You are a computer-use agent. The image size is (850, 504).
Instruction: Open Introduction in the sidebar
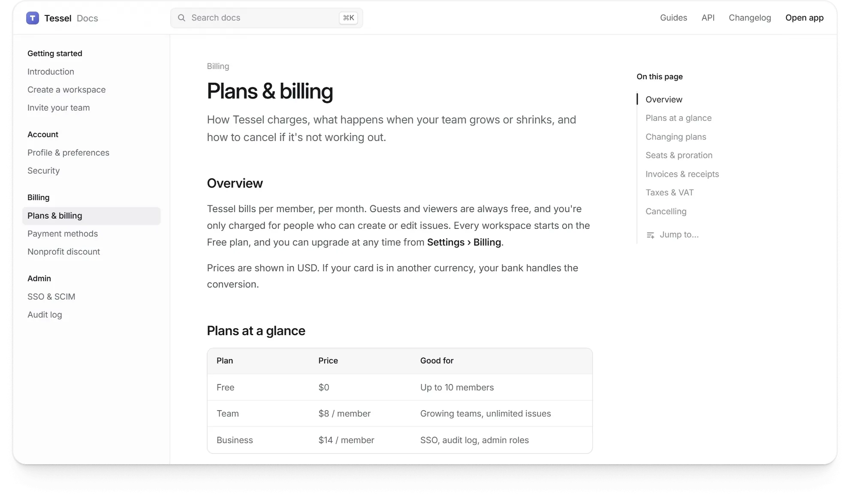[x=51, y=72]
